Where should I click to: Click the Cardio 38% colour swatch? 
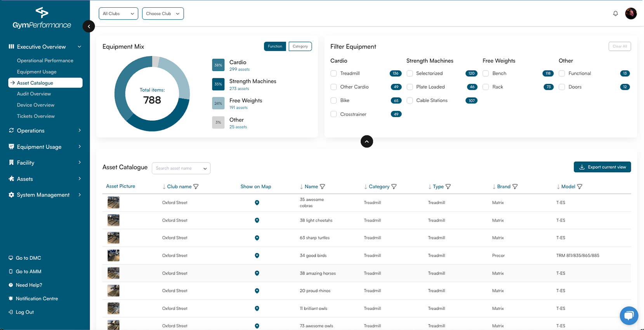pyautogui.click(x=218, y=65)
